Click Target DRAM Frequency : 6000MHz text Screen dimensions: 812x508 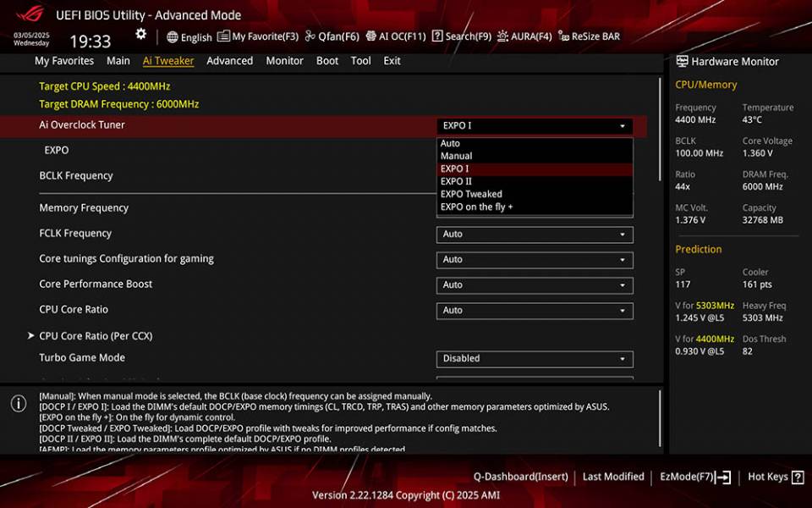pos(119,104)
